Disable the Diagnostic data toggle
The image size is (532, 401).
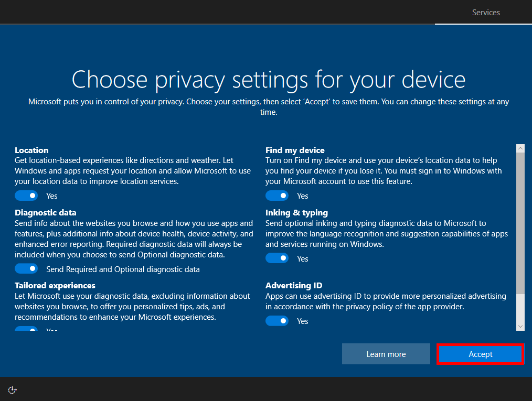point(26,269)
